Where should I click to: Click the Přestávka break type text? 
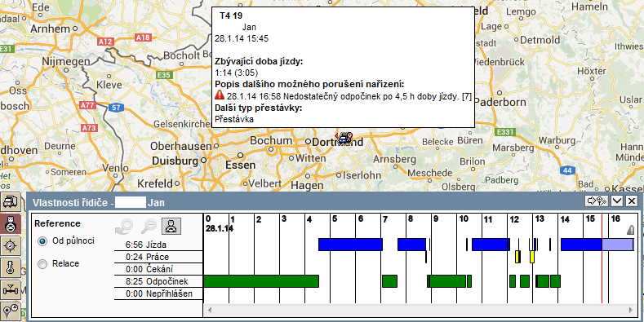coord(234,119)
